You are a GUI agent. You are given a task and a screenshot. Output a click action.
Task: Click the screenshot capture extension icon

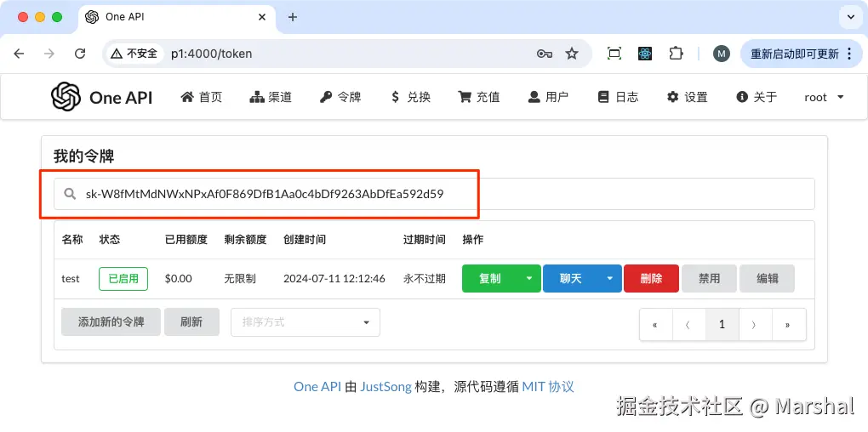tap(614, 54)
